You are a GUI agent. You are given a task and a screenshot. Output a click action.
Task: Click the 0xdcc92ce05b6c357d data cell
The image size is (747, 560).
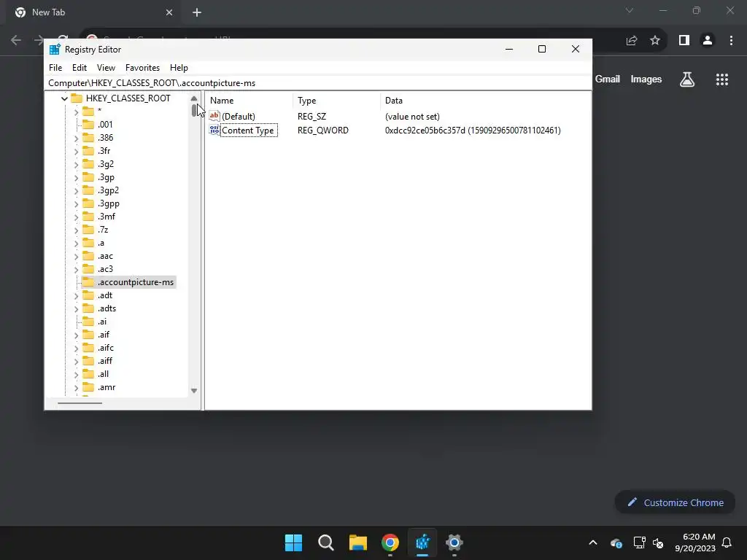[x=473, y=130]
